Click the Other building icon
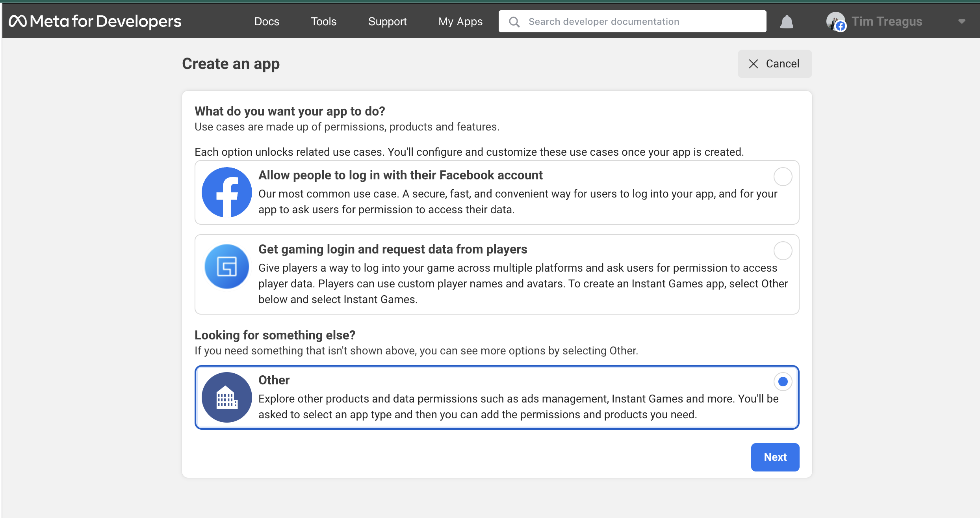The width and height of the screenshot is (980, 518). click(x=227, y=397)
